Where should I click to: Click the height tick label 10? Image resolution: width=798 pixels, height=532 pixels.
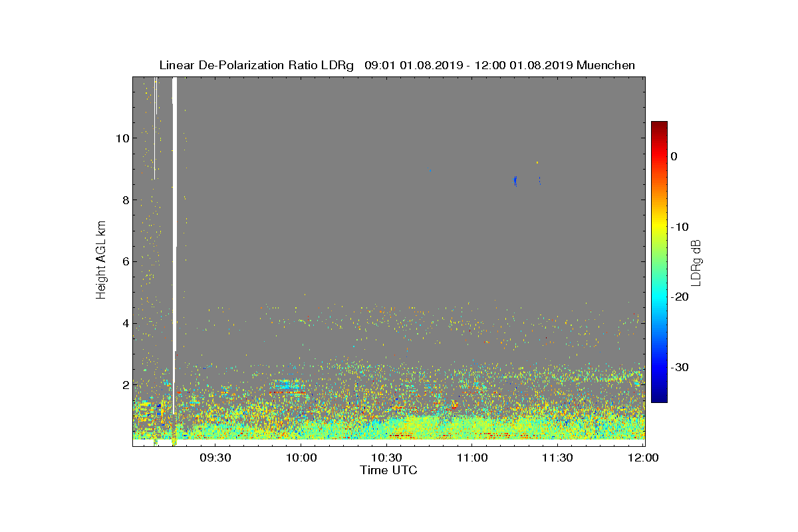122,138
